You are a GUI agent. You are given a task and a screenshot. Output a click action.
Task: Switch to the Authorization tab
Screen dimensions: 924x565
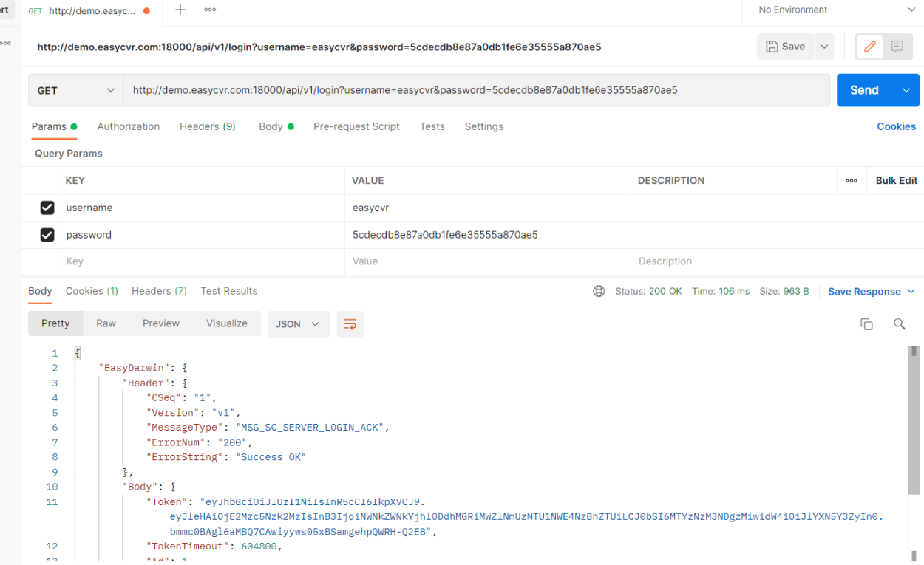click(128, 126)
